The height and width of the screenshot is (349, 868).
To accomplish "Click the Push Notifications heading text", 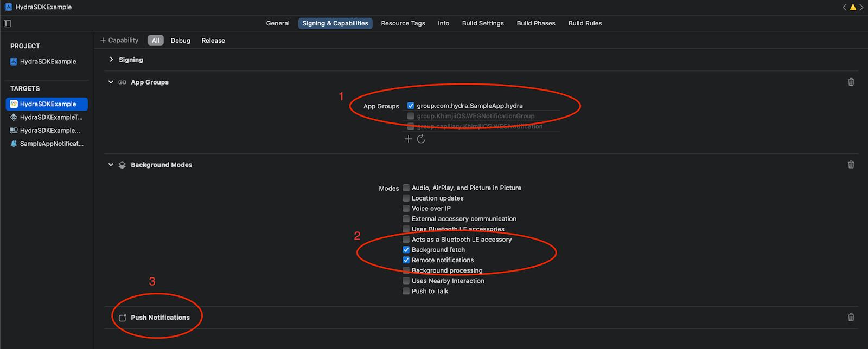I will [x=161, y=318].
